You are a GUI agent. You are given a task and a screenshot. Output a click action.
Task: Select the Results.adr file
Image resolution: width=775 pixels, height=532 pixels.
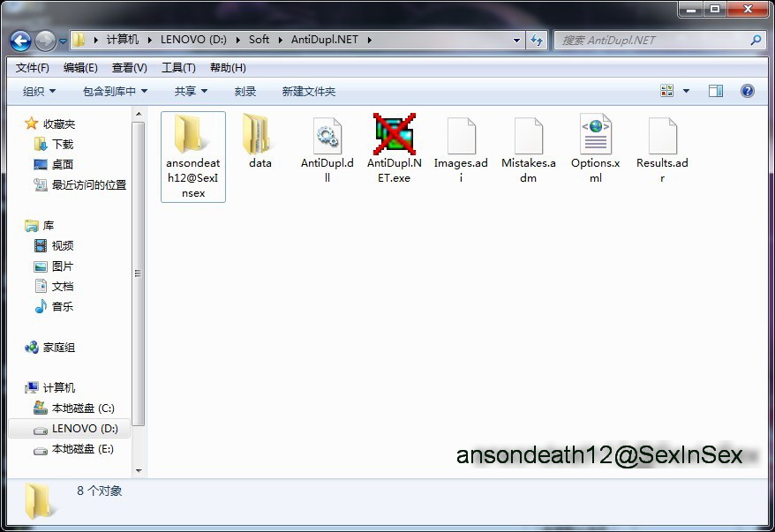662,150
